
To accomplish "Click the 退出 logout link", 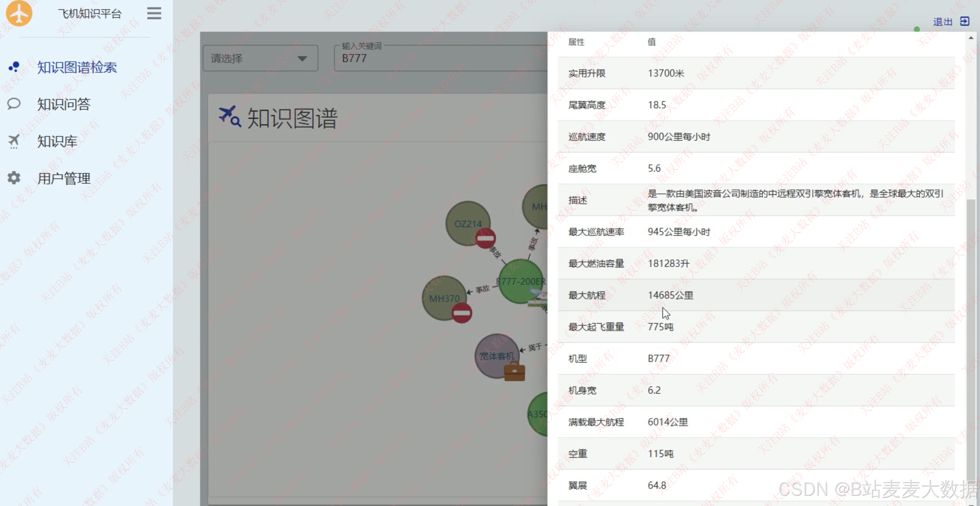I will [x=942, y=22].
